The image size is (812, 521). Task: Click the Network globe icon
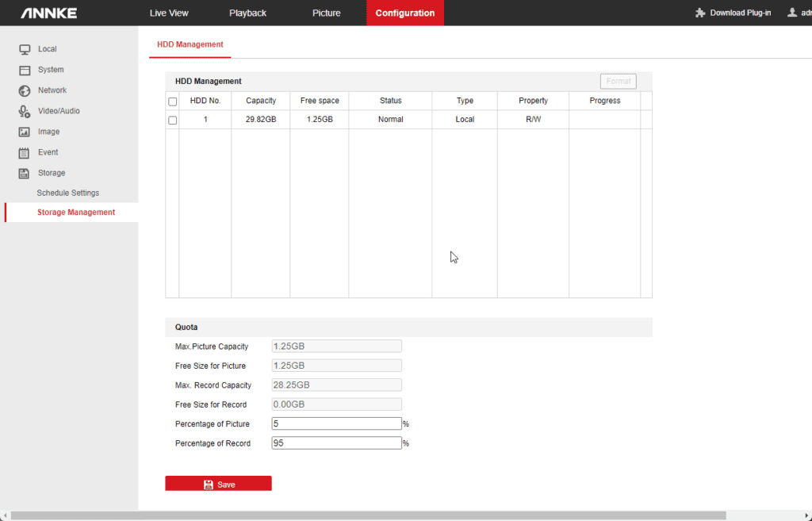pyautogui.click(x=24, y=90)
